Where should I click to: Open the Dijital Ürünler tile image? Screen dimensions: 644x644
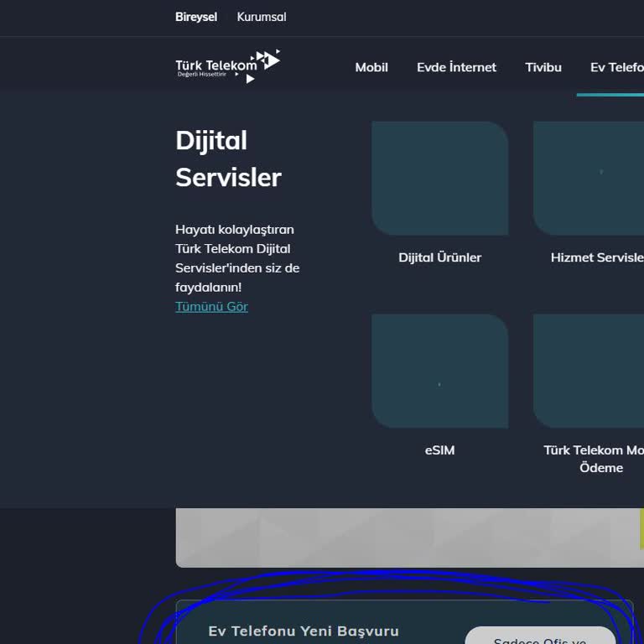pyautogui.click(x=439, y=178)
